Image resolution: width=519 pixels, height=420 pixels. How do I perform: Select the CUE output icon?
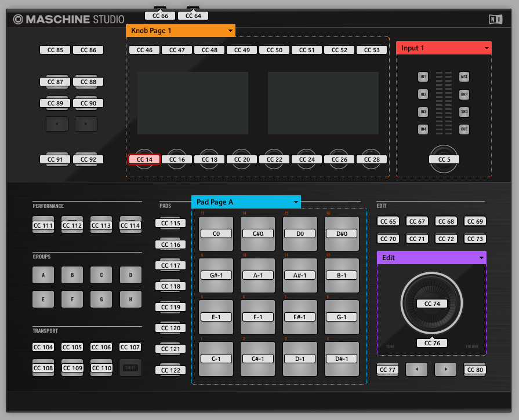[x=464, y=129]
